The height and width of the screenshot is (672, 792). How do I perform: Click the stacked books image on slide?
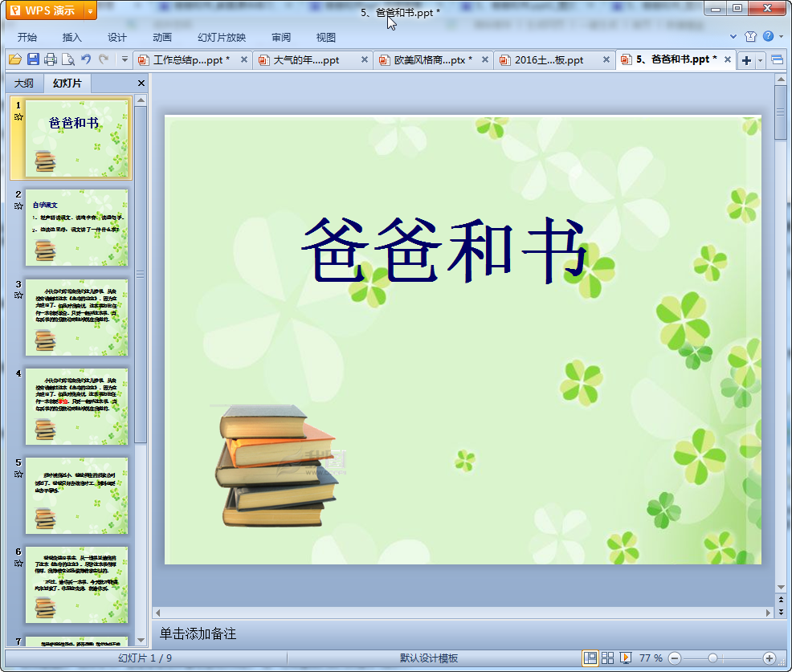click(x=277, y=466)
